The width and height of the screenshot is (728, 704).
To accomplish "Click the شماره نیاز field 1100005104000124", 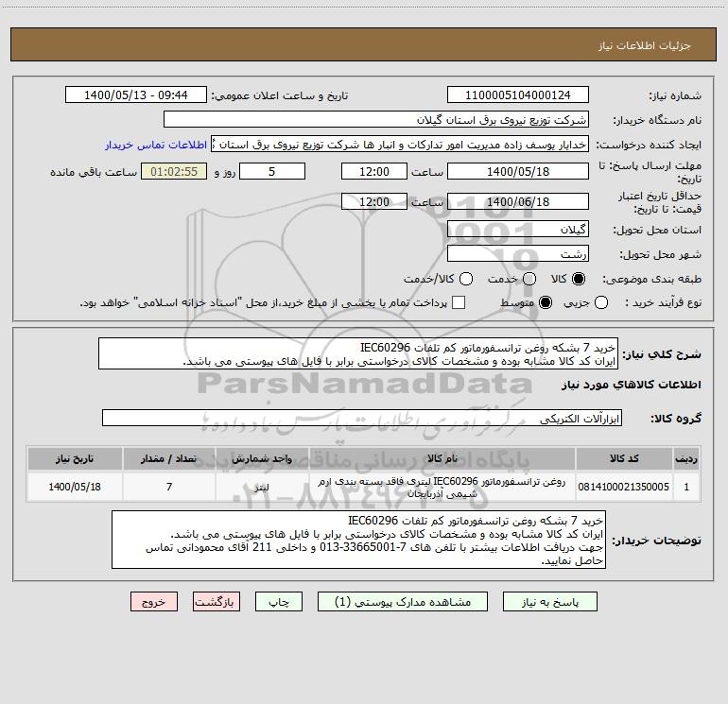I will pyautogui.click(x=518, y=95).
